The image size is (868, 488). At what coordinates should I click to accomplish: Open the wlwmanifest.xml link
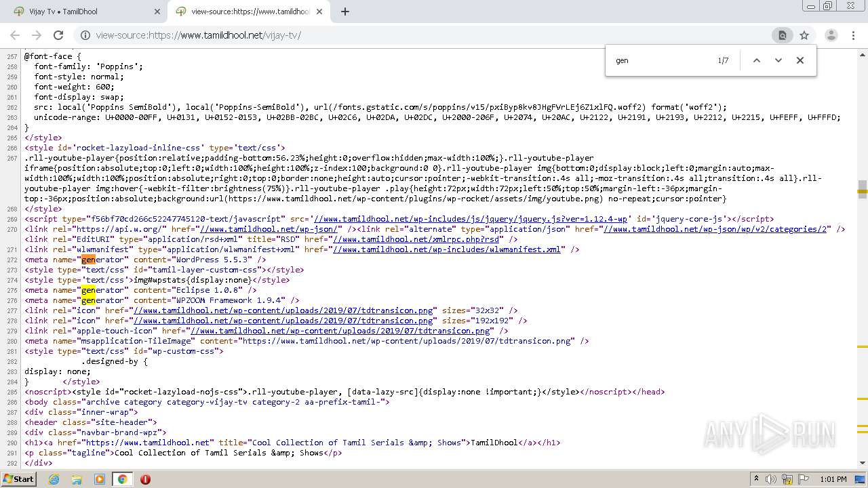(x=447, y=249)
